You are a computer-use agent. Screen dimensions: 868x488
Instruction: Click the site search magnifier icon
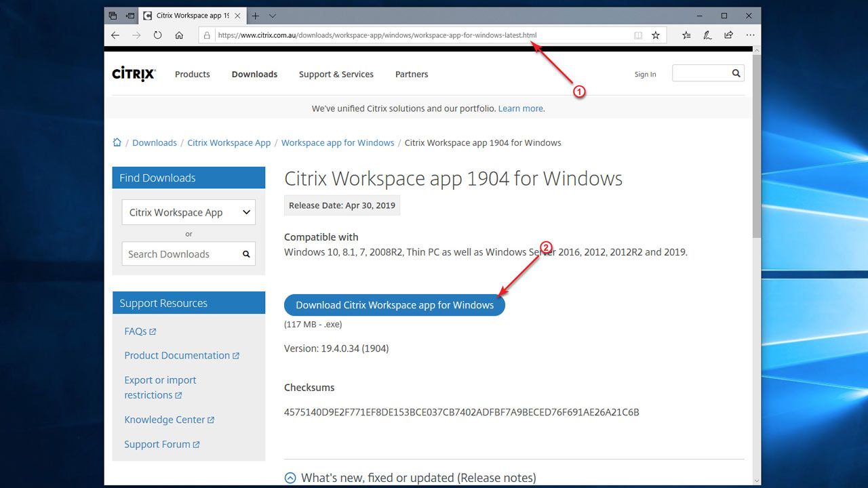(x=736, y=73)
